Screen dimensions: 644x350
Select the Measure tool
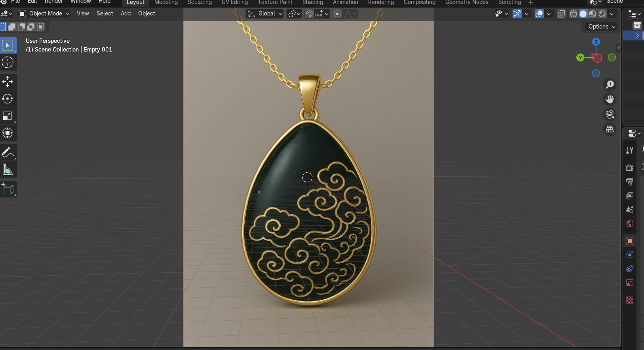point(8,170)
